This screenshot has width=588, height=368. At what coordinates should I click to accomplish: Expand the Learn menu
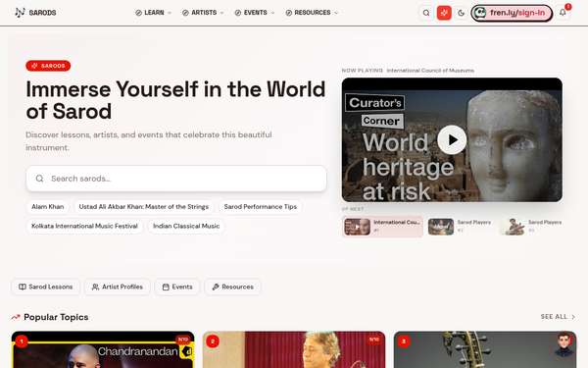(154, 13)
